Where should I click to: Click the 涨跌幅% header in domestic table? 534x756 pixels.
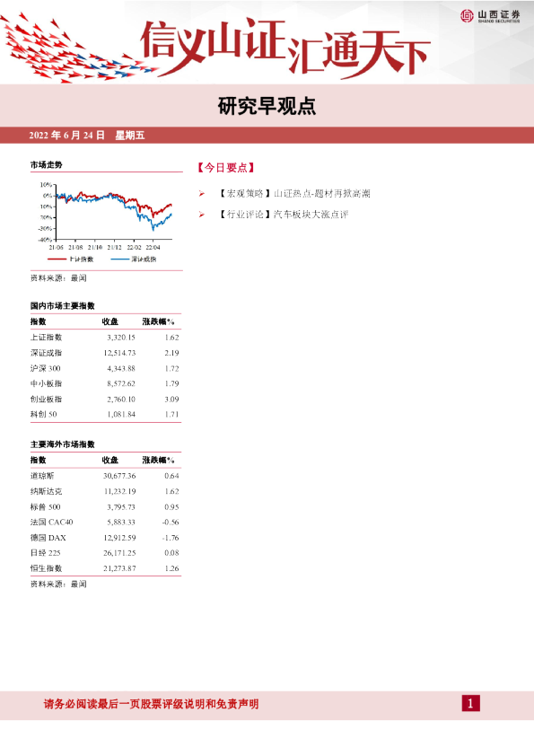[158, 321]
